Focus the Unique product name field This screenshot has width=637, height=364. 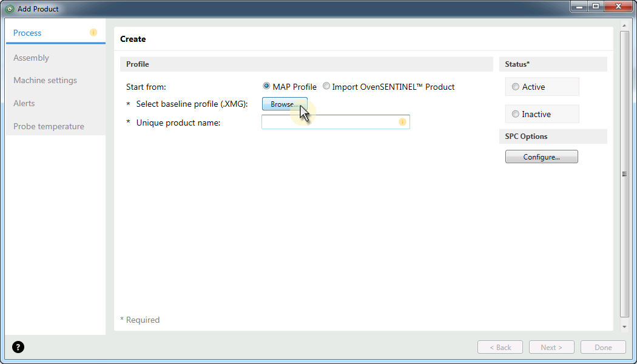pos(335,122)
